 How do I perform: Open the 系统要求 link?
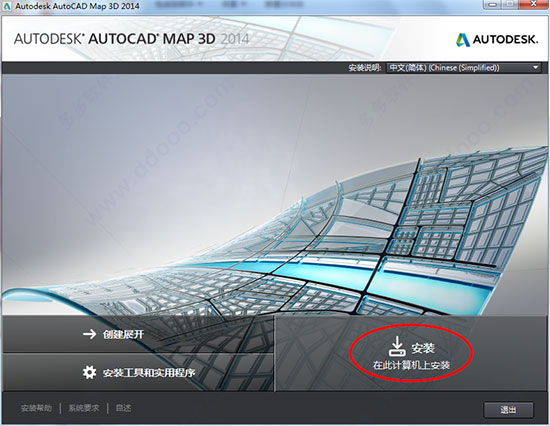click(x=84, y=408)
